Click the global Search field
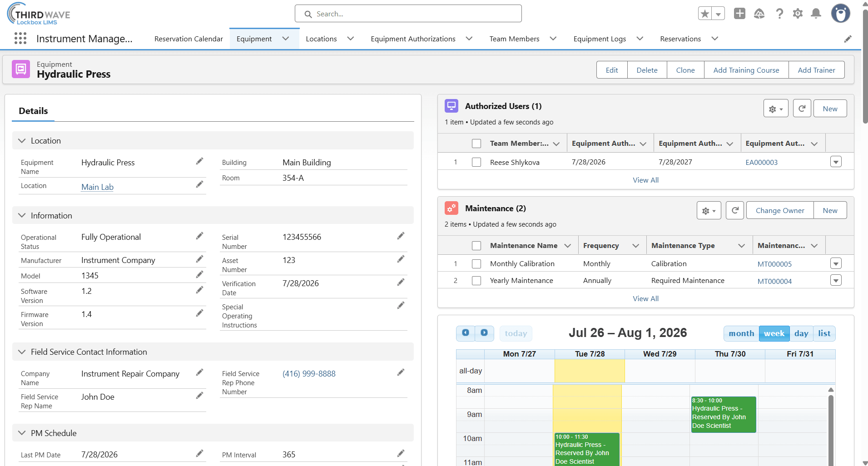The image size is (868, 466). pyautogui.click(x=408, y=14)
